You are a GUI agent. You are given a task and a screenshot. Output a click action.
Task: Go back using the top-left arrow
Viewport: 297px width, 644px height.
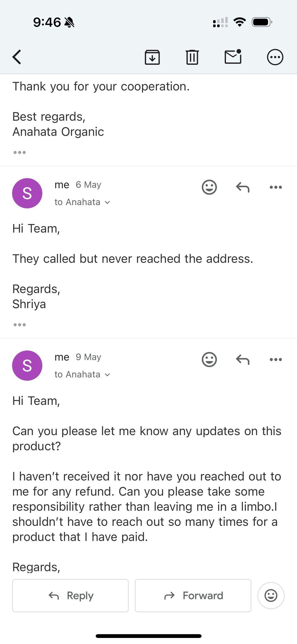coord(17,57)
